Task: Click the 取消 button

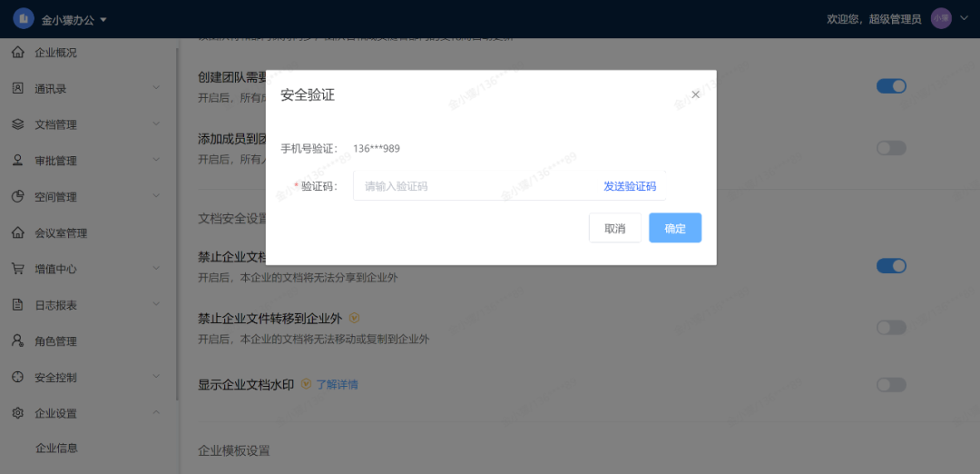Action: click(x=615, y=228)
